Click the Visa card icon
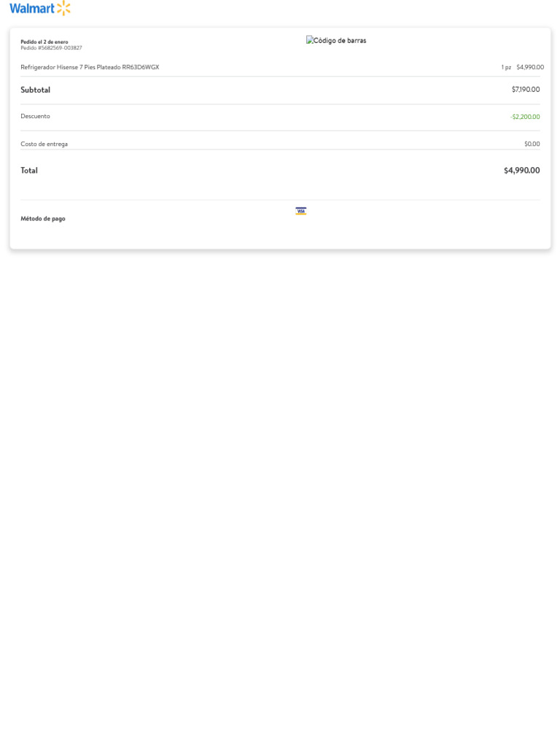 coord(301,211)
